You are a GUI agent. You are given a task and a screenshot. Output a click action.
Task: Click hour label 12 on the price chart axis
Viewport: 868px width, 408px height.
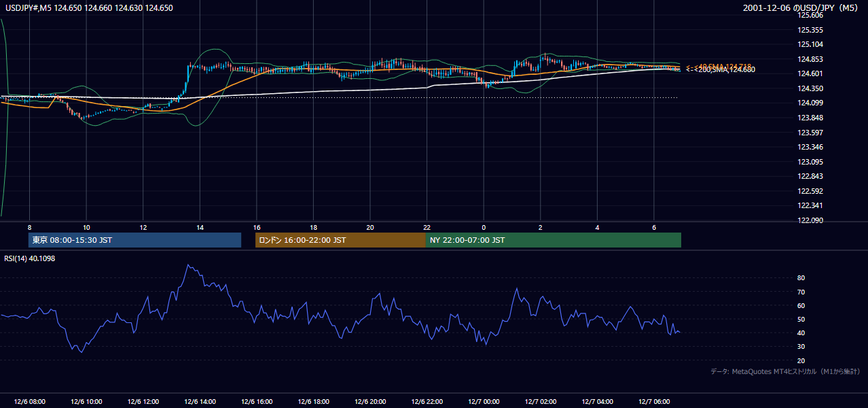[143, 227]
